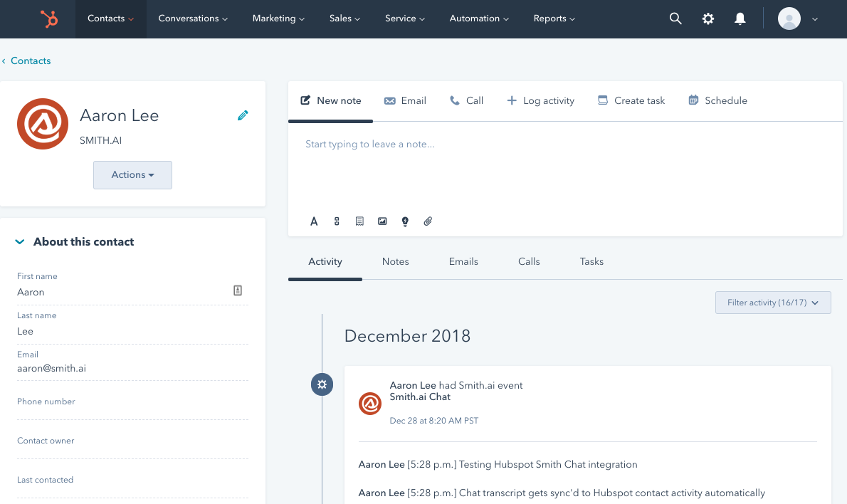Attach a file using the paperclip icon
847x504 pixels.
point(428,221)
